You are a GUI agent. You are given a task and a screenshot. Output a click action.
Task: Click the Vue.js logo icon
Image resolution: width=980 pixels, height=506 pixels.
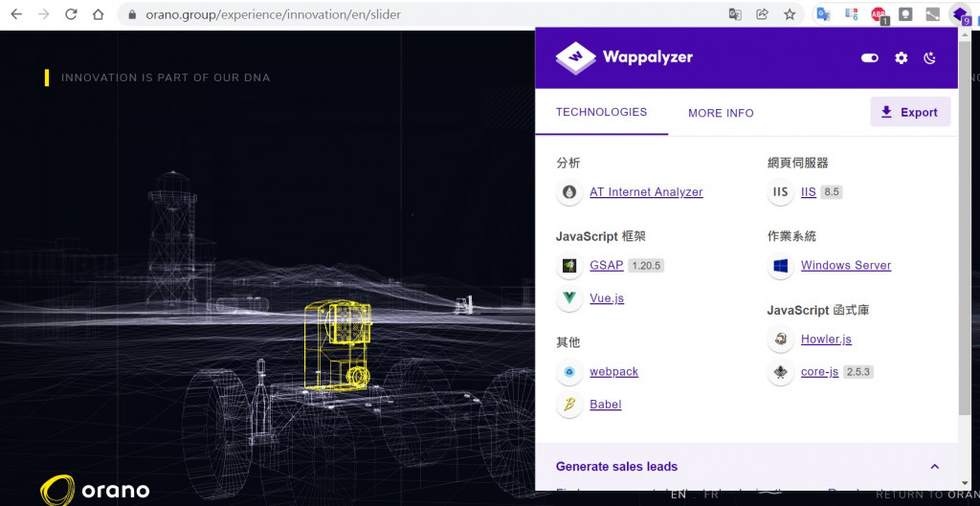pyautogui.click(x=569, y=298)
